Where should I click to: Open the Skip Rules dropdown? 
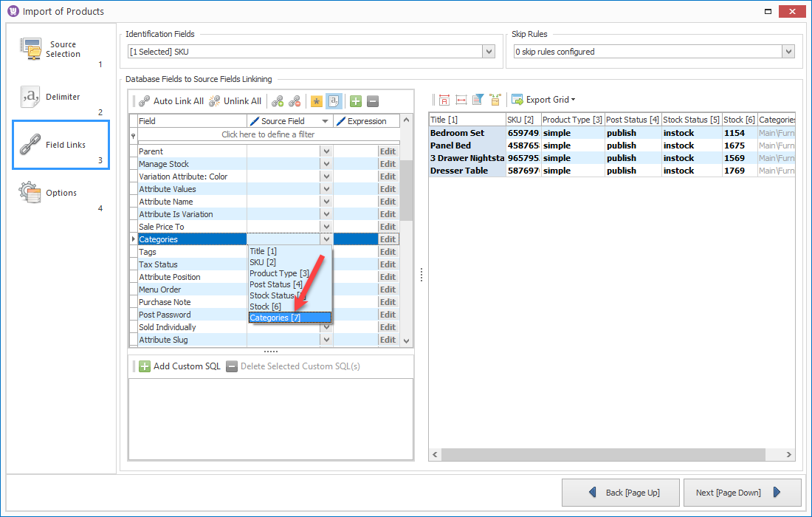tap(788, 52)
